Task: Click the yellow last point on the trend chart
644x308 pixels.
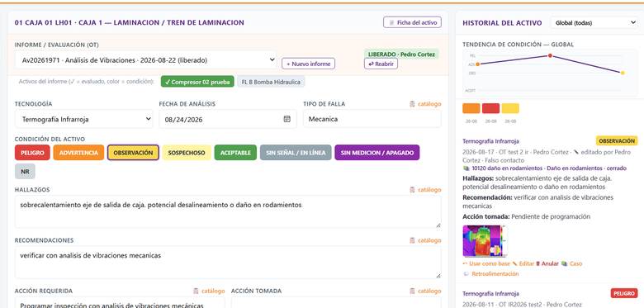Action: point(623,73)
